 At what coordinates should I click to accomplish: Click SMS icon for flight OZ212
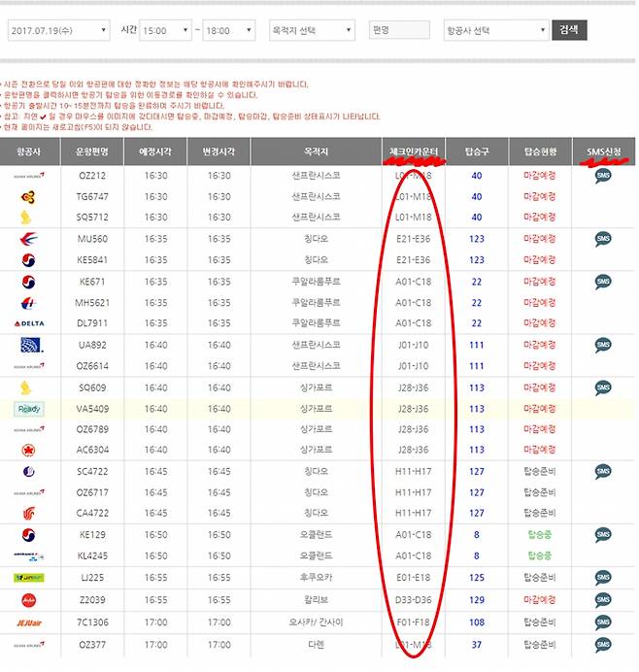tap(603, 176)
